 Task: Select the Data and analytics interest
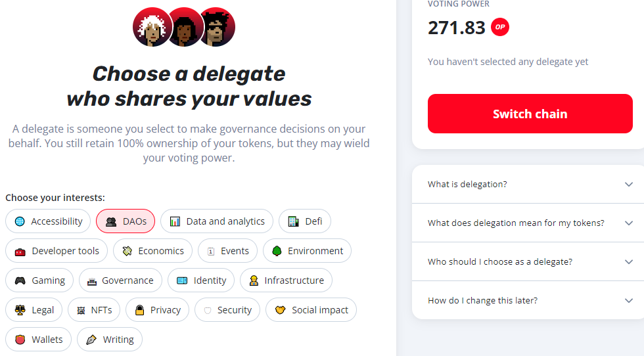[x=217, y=221]
